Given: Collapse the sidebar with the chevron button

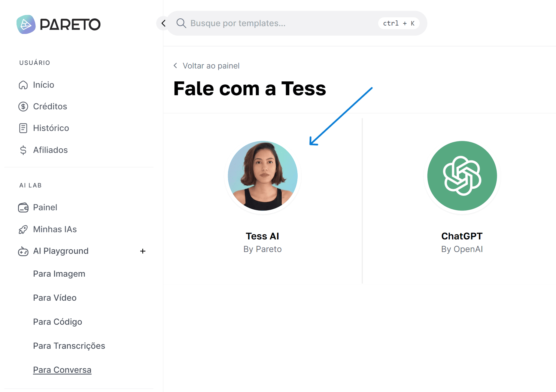Looking at the screenshot, I should click(x=163, y=23).
